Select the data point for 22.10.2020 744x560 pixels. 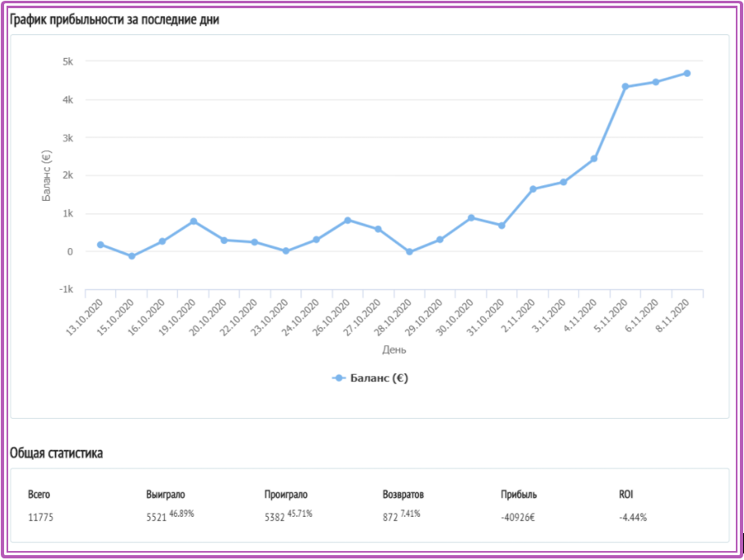[x=255, y=242]
